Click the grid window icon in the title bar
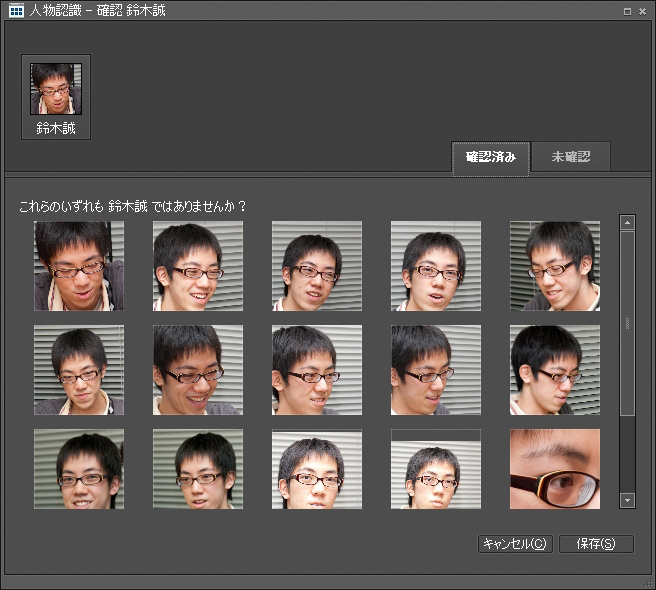 [16, 10]
